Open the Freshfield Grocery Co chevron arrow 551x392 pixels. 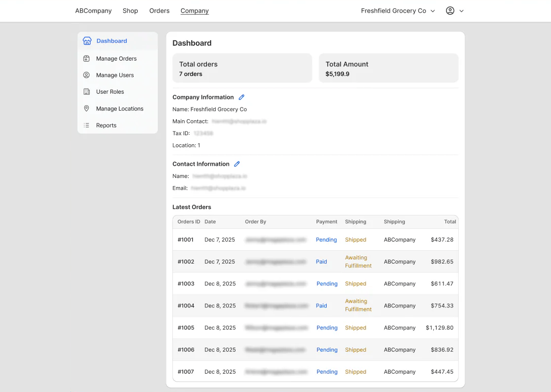(432, 11)
